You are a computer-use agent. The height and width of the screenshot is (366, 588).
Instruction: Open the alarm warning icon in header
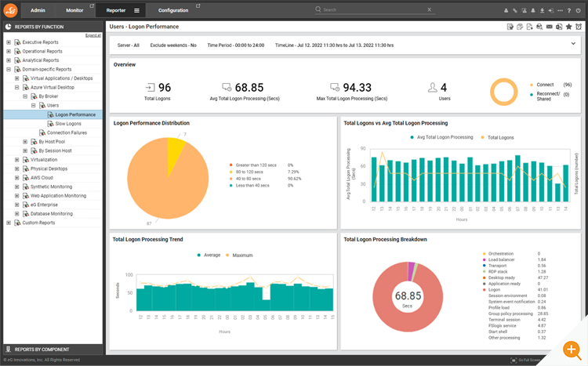[524, 10]
